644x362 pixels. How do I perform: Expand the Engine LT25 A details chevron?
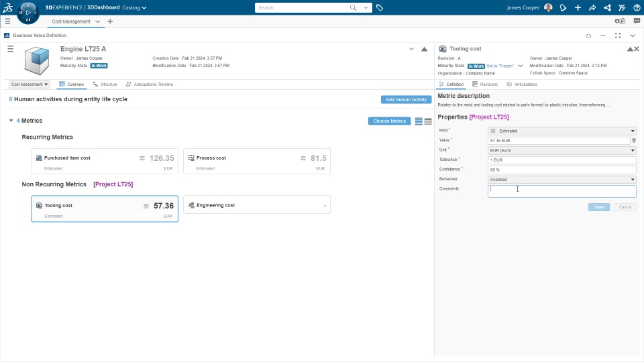(x=411, y=49)
